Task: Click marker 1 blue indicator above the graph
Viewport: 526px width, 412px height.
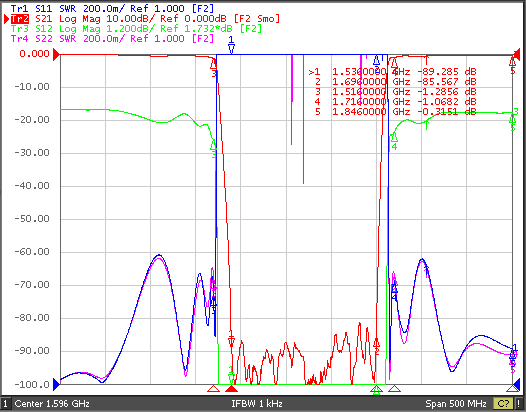Action: pos(231,45)
